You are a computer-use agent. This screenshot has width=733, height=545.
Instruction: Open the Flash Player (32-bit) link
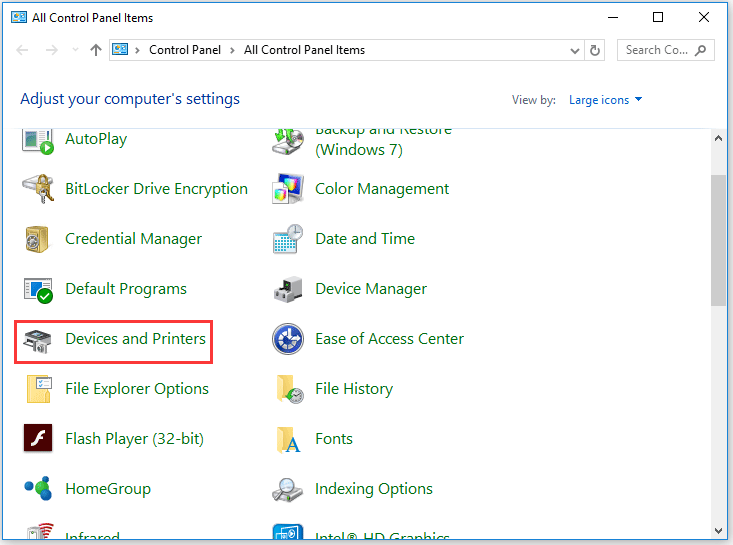coord(135,439)
